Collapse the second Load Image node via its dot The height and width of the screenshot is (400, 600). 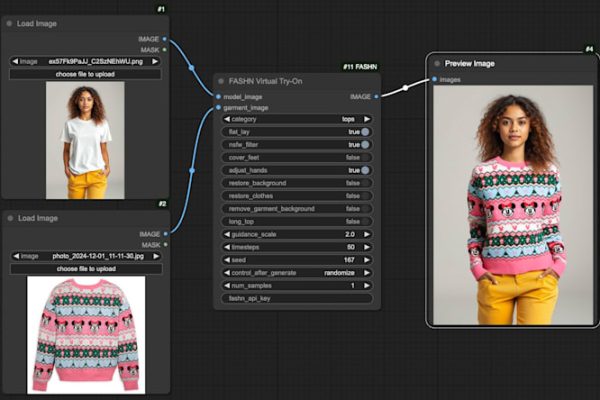10,218
